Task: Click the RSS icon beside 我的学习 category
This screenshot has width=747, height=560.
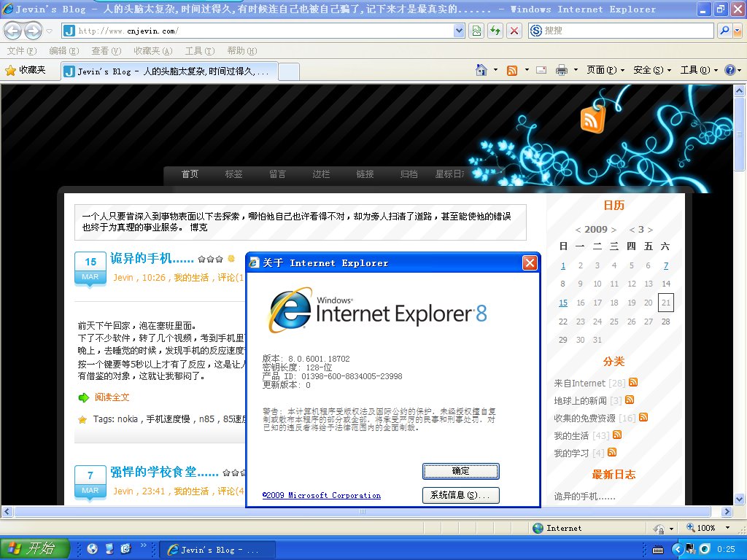Action: 612,452
